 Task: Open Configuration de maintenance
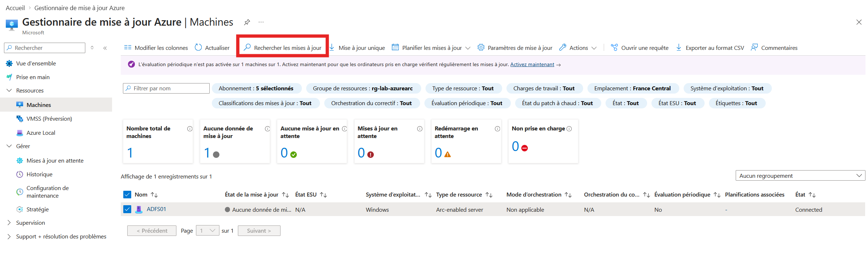[x=47, y=192]
